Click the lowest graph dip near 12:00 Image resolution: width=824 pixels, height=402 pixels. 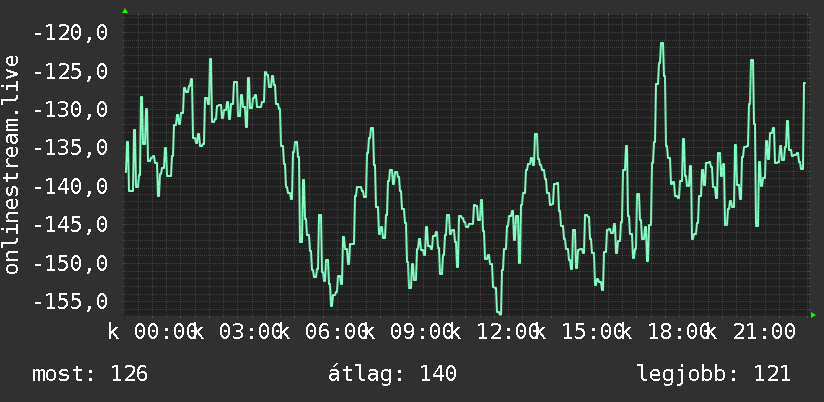499,313
